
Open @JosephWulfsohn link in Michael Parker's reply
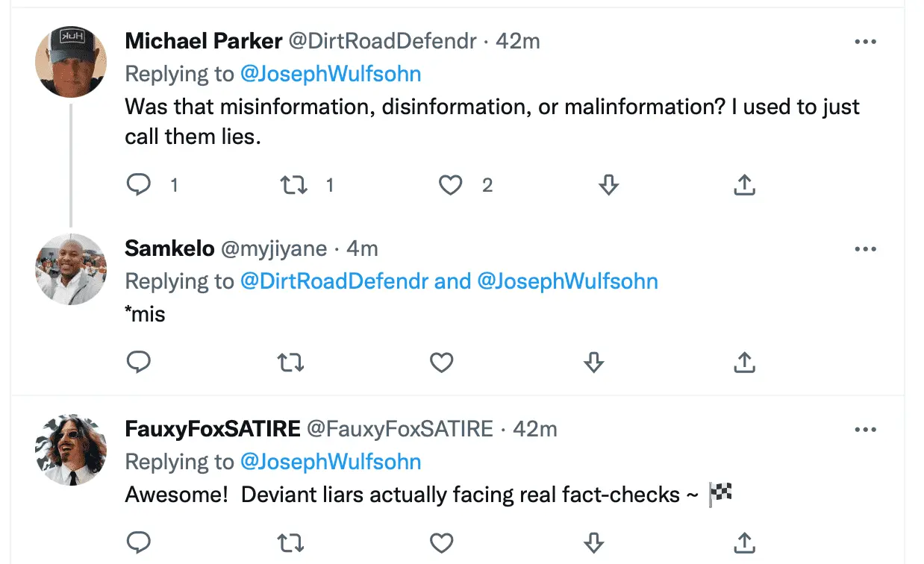click(x=330, y=74)
